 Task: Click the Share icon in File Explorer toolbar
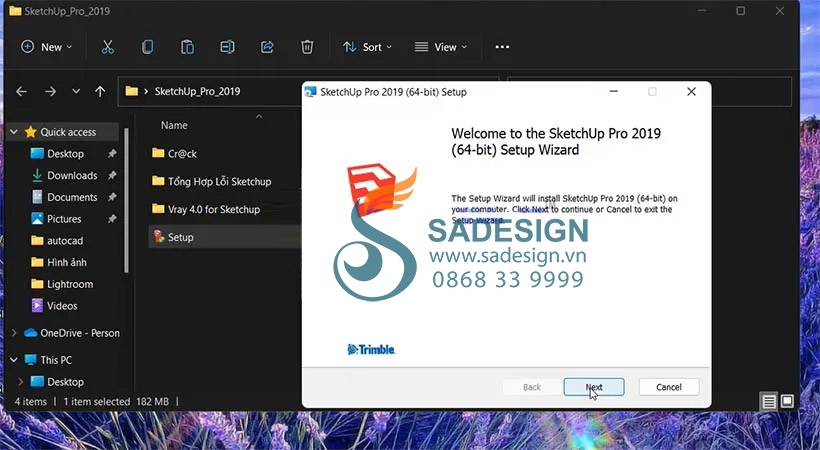267,47
